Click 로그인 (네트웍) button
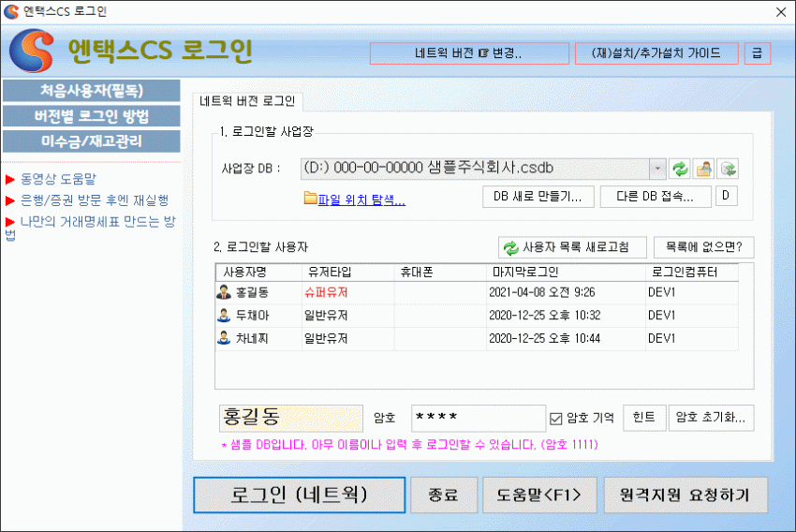This screenshot has height=532, width=796. [299, 495]
